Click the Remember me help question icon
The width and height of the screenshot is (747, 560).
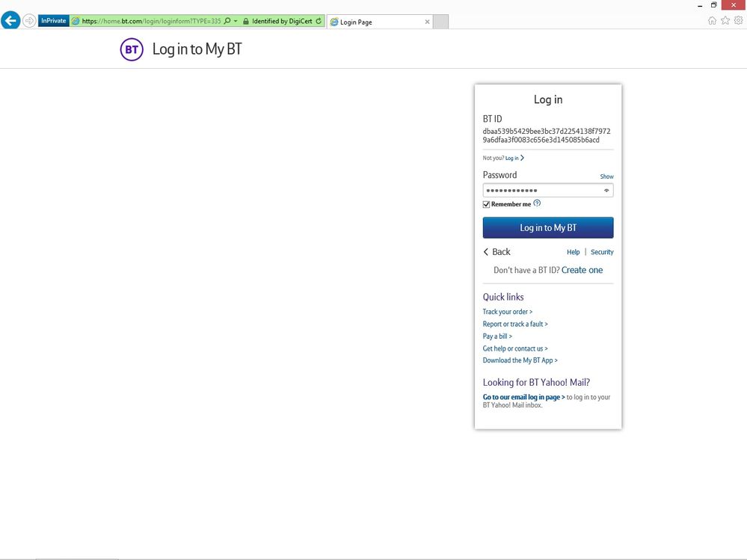[537, 203]
